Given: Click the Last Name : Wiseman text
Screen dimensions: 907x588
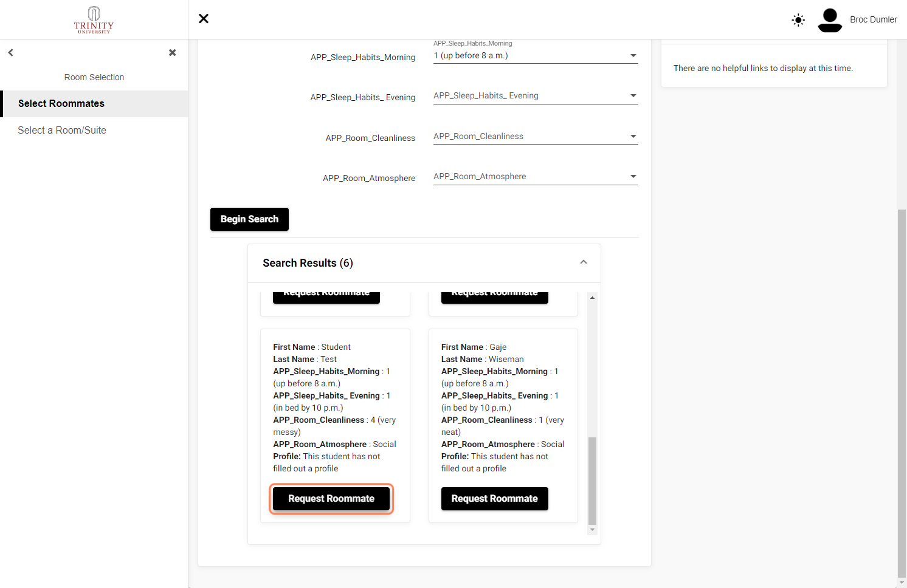Looking at the screenshot, I should point(483,359).
